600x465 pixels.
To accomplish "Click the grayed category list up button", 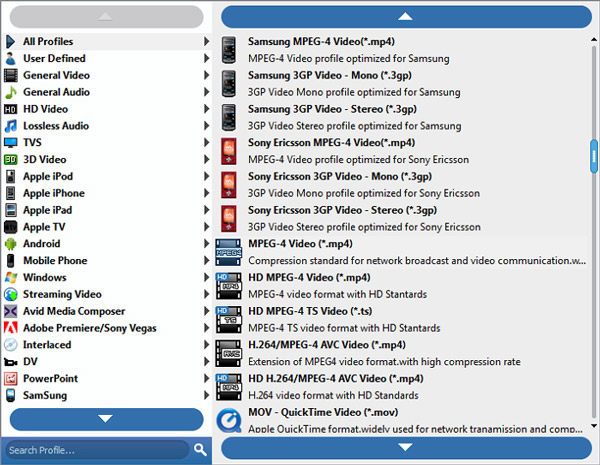I will [106, 16].
